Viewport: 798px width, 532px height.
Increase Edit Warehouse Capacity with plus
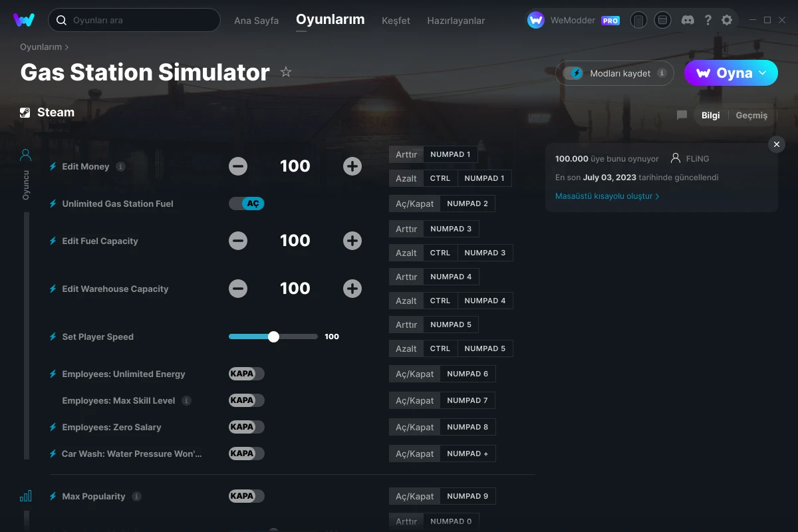352,289
